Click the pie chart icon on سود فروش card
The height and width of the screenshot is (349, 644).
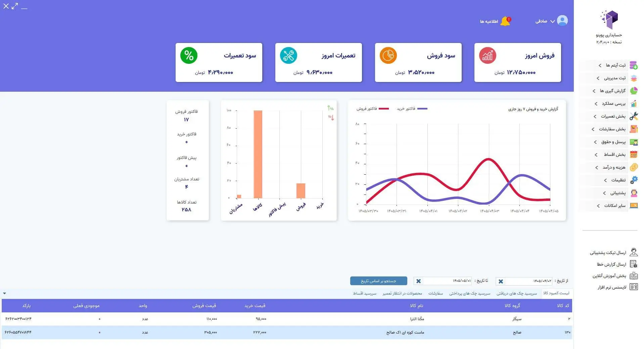[388, 55]
